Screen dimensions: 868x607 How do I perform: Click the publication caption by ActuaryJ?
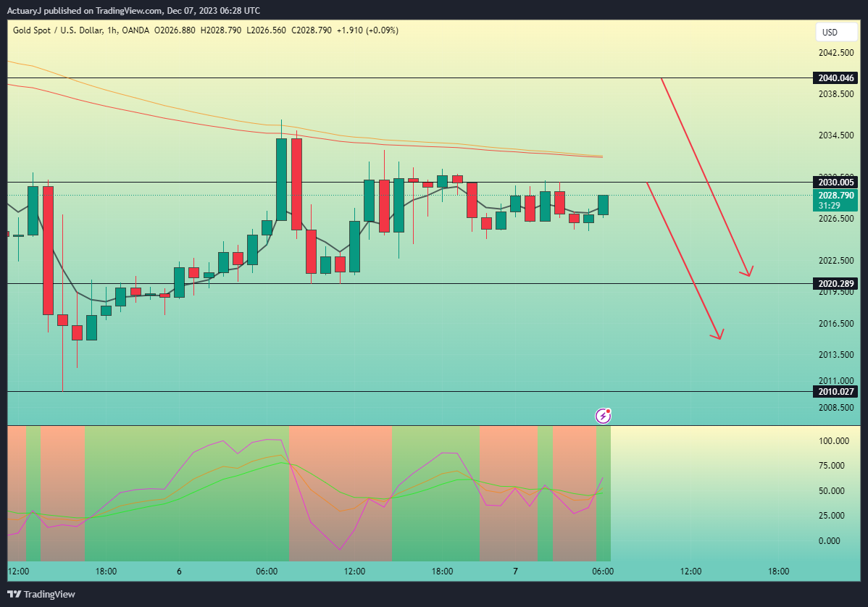click(133, 11)
